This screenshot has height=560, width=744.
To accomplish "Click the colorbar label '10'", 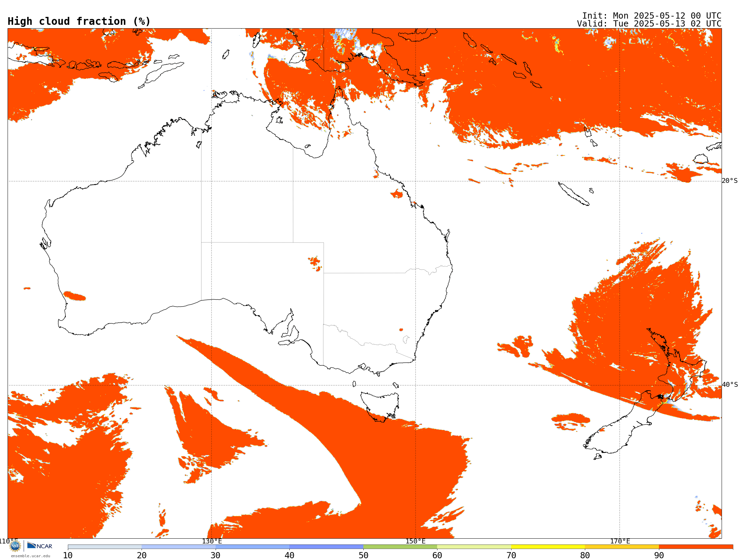I will pyautogui.click(x=68, y=556).
